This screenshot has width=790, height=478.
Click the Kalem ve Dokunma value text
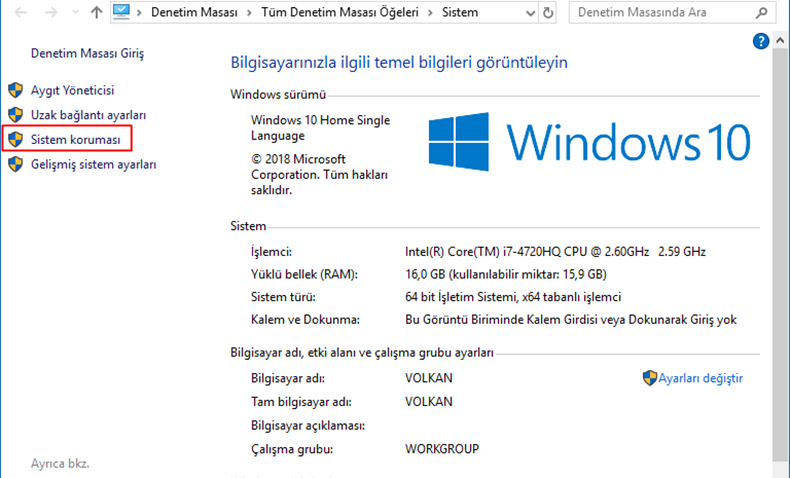[x=571, y=320]
